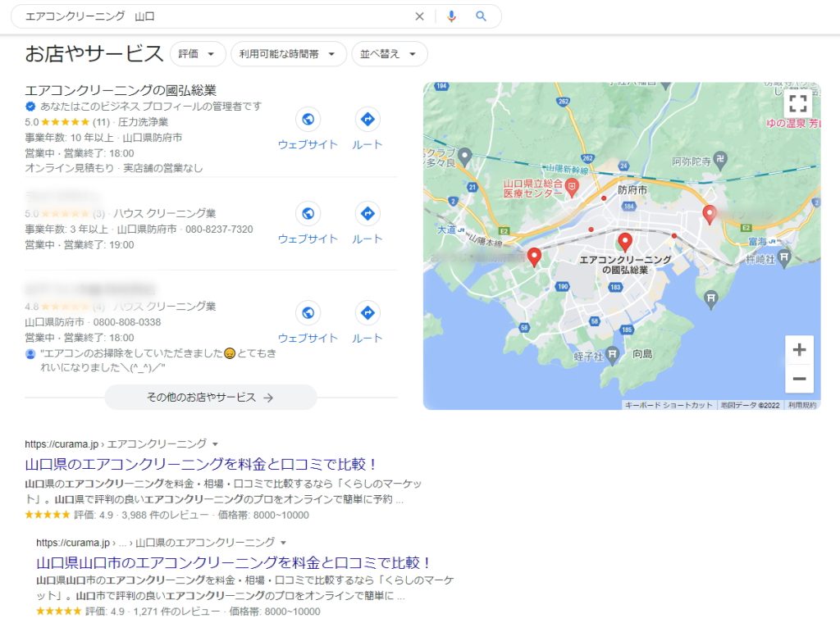Open listing title エアコンクリーニングの國弘総業

click(121, 90)
